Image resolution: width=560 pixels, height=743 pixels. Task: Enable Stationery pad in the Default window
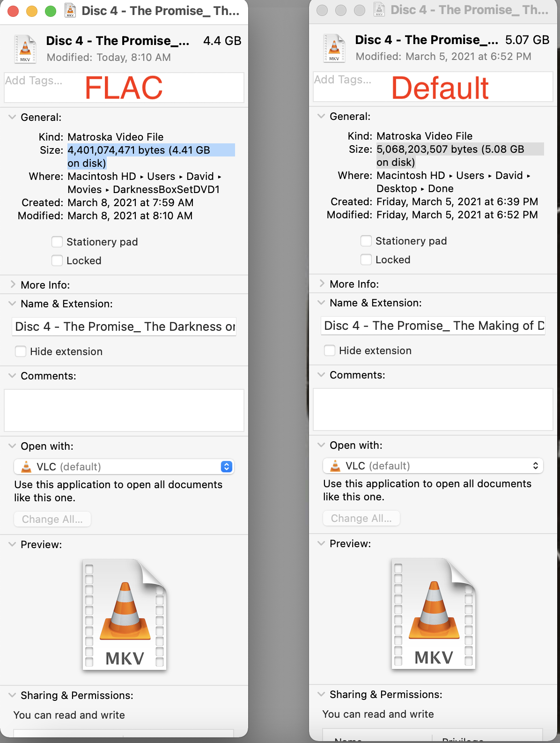click(366, 241)
